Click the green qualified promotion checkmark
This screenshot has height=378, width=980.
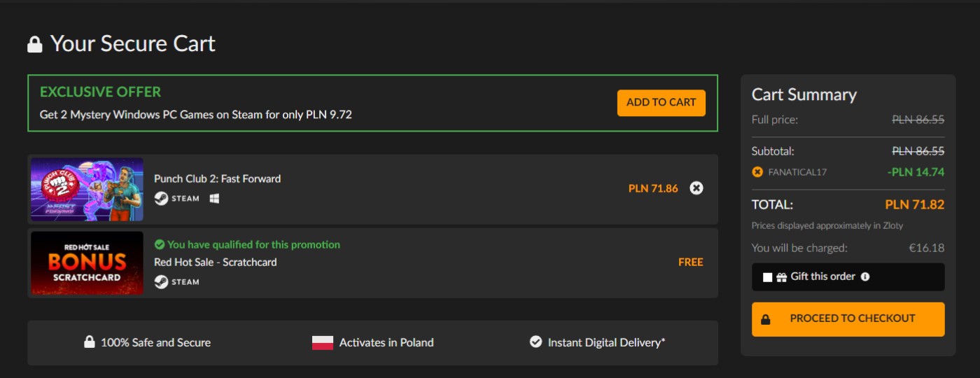coord(159,244)
